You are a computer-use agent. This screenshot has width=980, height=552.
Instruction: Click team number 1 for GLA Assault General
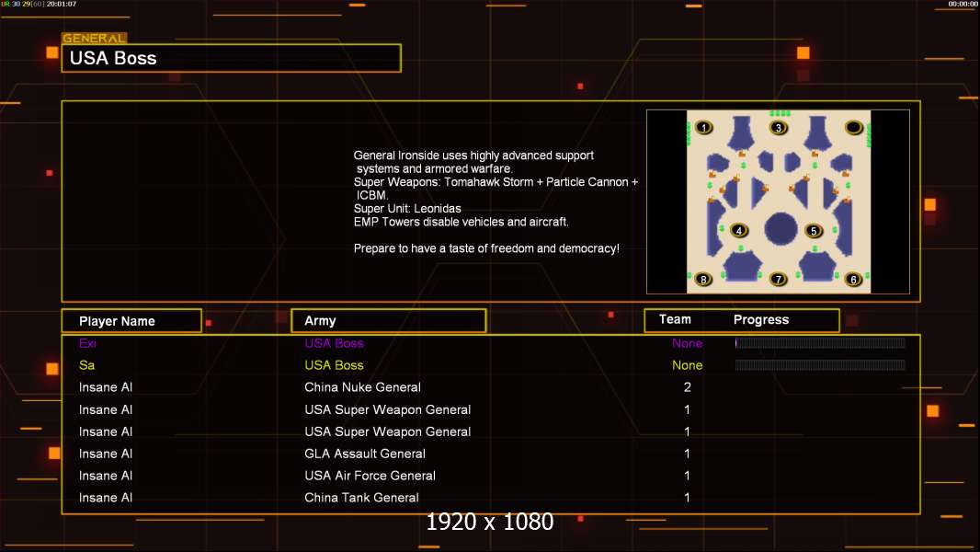(687, 454)
